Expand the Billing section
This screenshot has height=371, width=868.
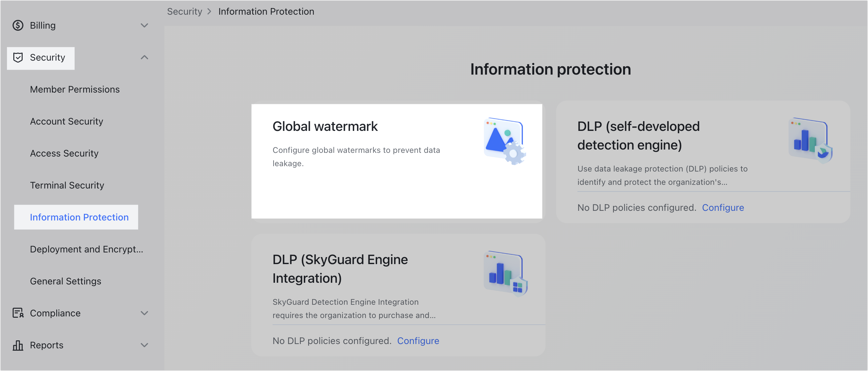(x=145, y=25)
